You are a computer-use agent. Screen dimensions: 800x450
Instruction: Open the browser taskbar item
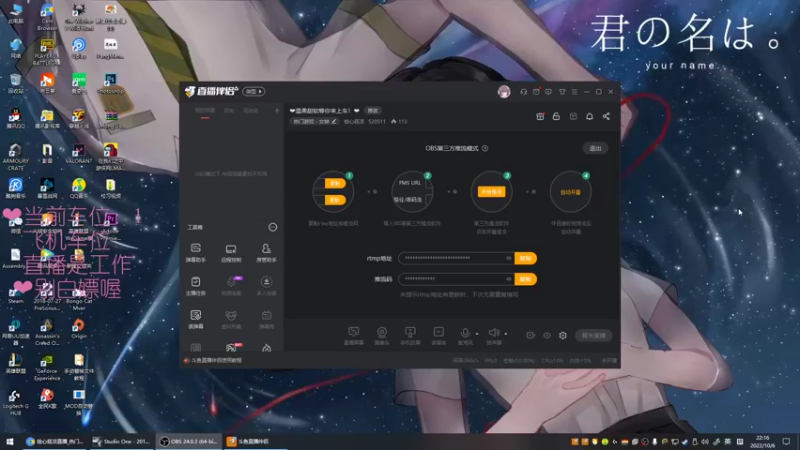pos(55,442)
